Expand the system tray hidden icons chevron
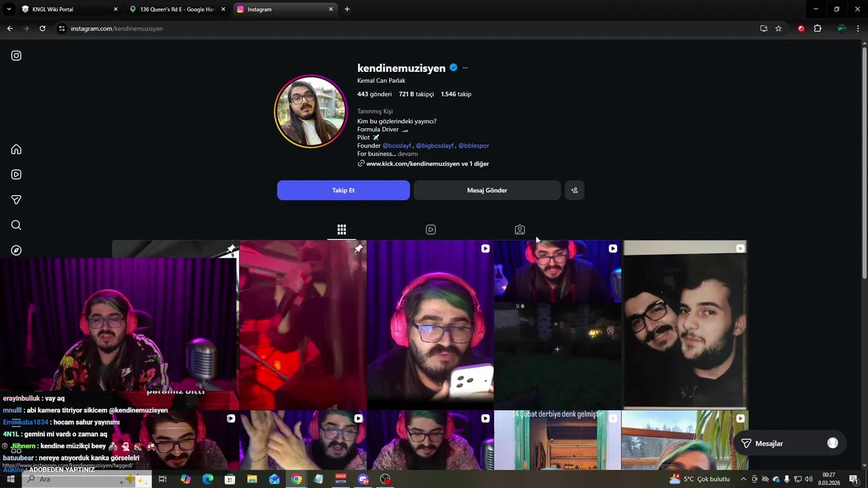Viewport: 868px width, 488px height. 743,479
